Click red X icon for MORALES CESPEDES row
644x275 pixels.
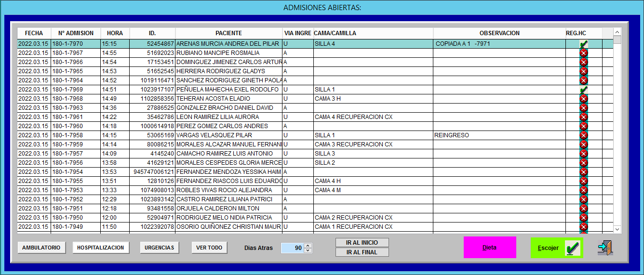tap(583, 163)
